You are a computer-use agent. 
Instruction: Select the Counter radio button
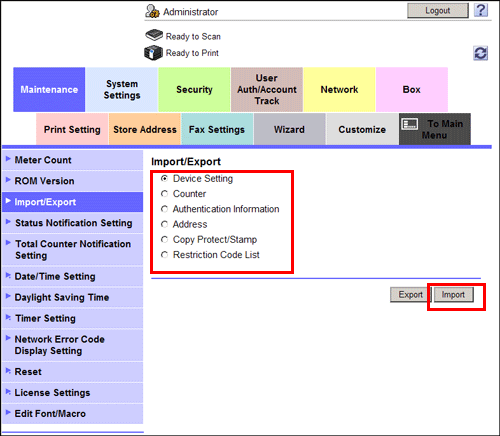click(x=164, y=194)
